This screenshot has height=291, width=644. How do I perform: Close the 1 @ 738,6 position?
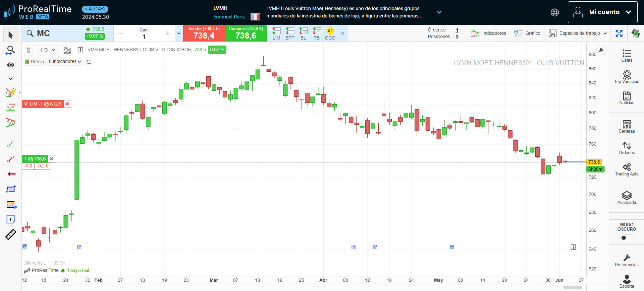pyautogui.click(x=51, y=159)
